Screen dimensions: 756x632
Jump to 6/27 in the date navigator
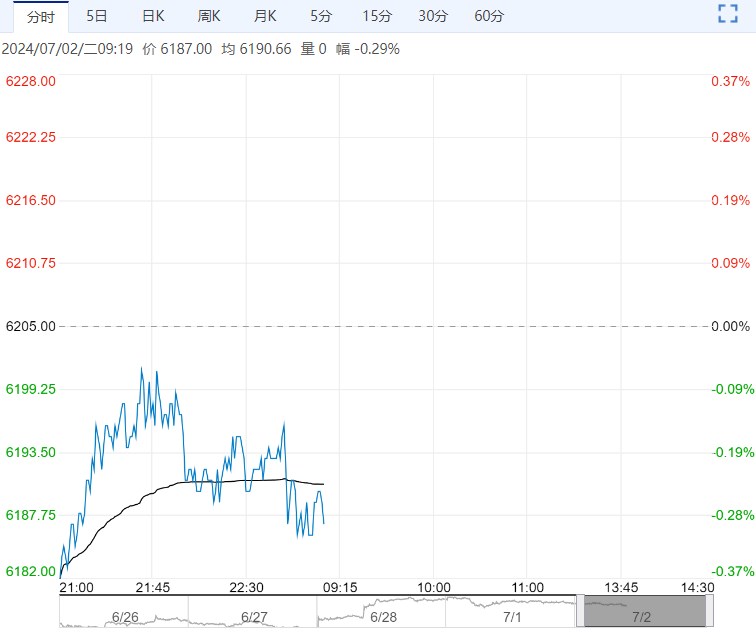(x=255, y=617)
